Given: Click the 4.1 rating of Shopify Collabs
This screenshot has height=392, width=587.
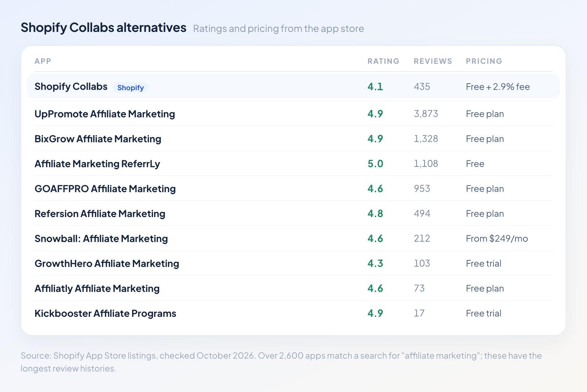Looking at the screenshot, I should click(375, 87).
